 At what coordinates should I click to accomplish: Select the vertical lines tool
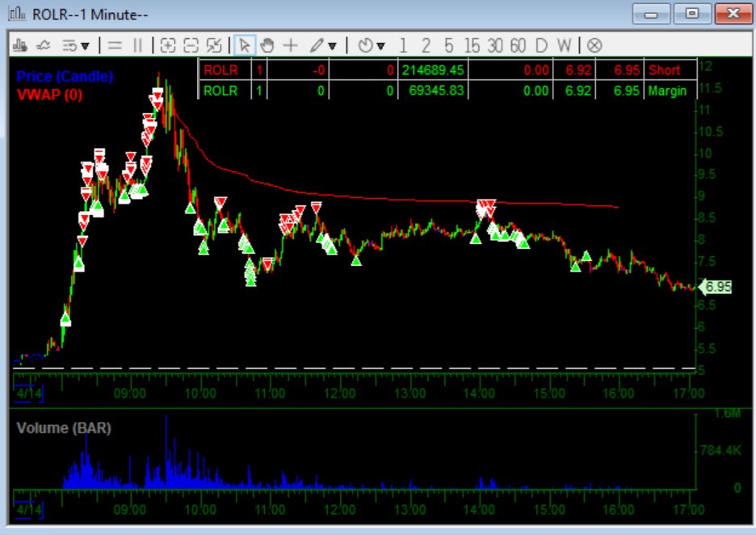[x=138, y=46]
